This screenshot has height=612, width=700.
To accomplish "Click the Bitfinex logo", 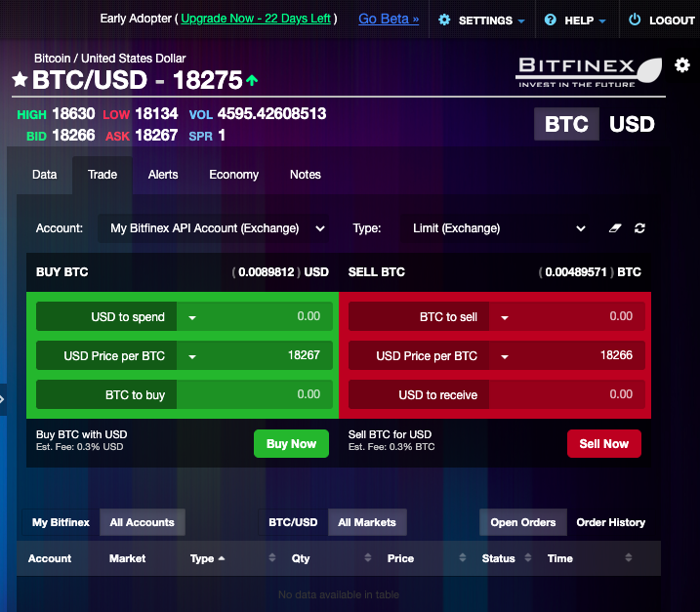I will 589,72.
